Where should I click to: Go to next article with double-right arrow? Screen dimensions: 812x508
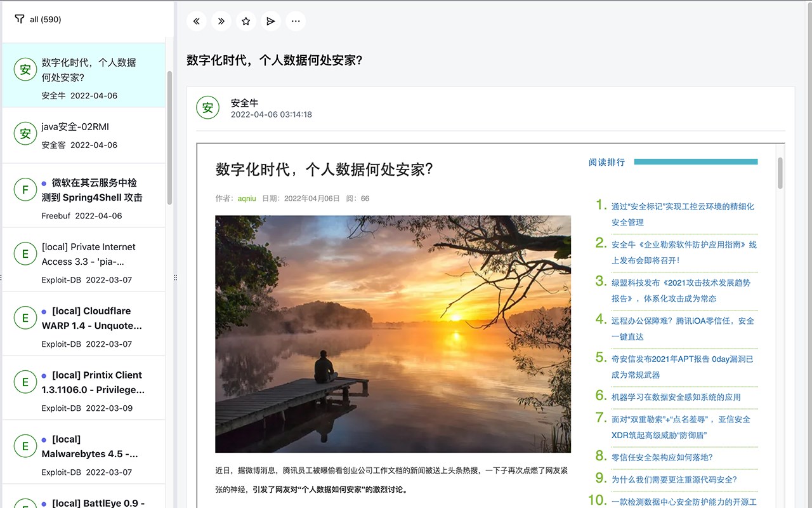click(x=221, y=21)
